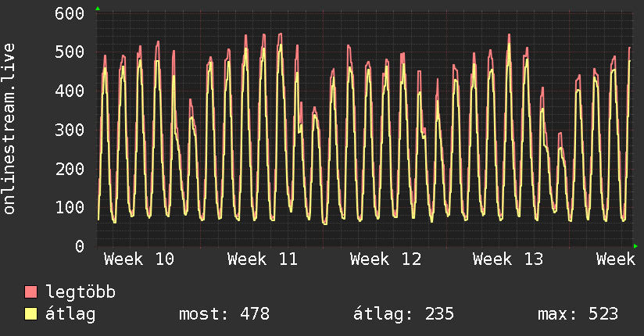Click the 'max: 523' statistic
This screenshot has width=644, height=336.
578,314
